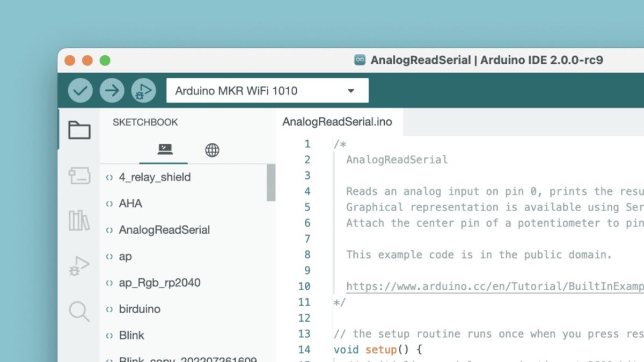
Task: Upload the sketch to the board
Action: [112, 90]
